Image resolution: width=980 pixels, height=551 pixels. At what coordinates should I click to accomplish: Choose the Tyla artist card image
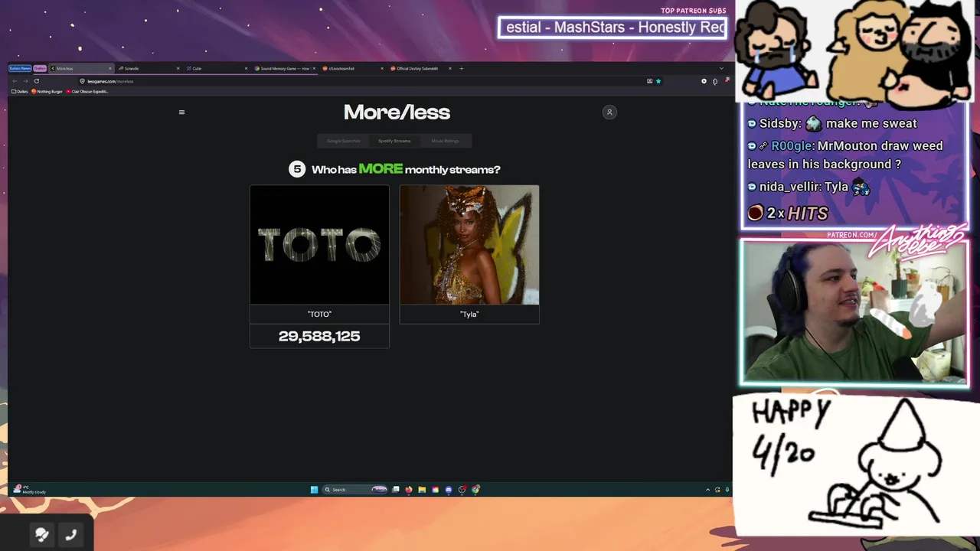pos(469,245)
